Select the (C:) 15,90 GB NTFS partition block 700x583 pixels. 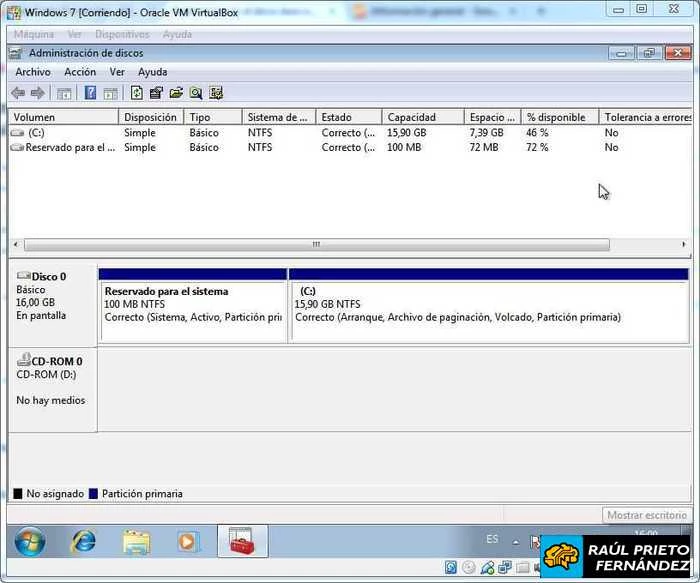[489, 306]
